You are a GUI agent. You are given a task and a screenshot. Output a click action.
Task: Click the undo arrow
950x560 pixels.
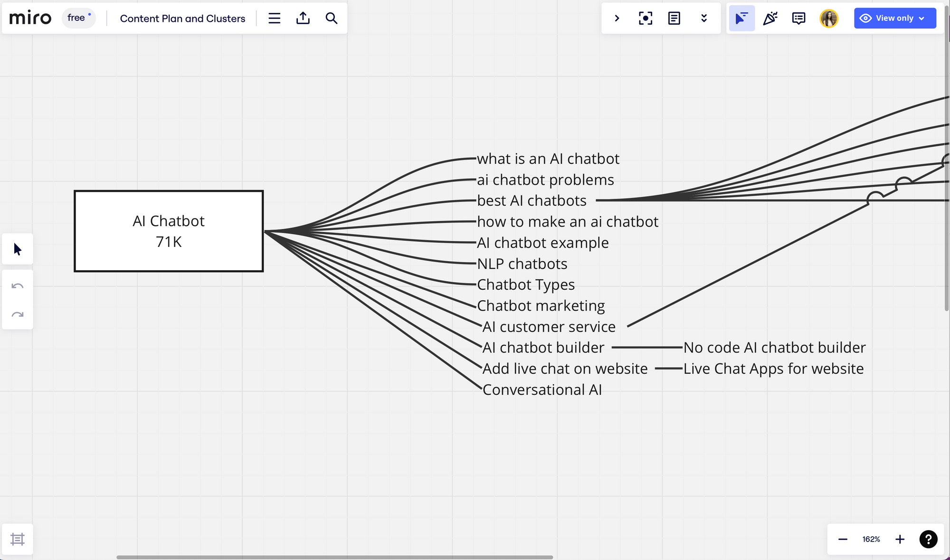coord(18,285)
